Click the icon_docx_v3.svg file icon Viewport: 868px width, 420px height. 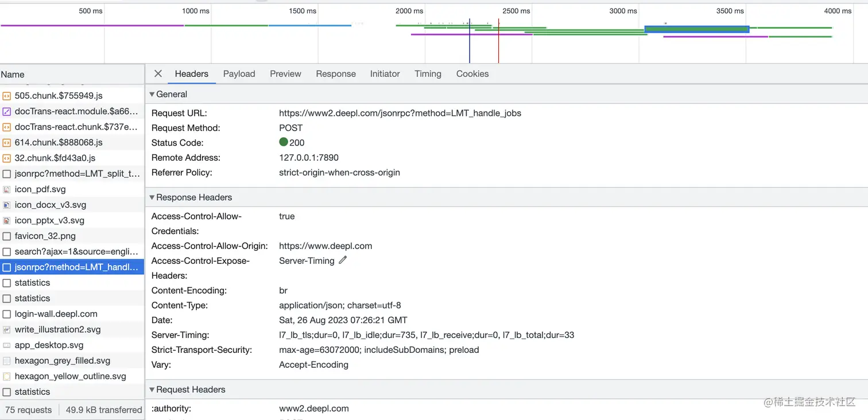7,205
